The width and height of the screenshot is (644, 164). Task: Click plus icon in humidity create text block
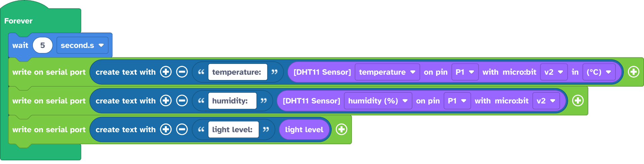pyautogui.click(x=166, y=100)
